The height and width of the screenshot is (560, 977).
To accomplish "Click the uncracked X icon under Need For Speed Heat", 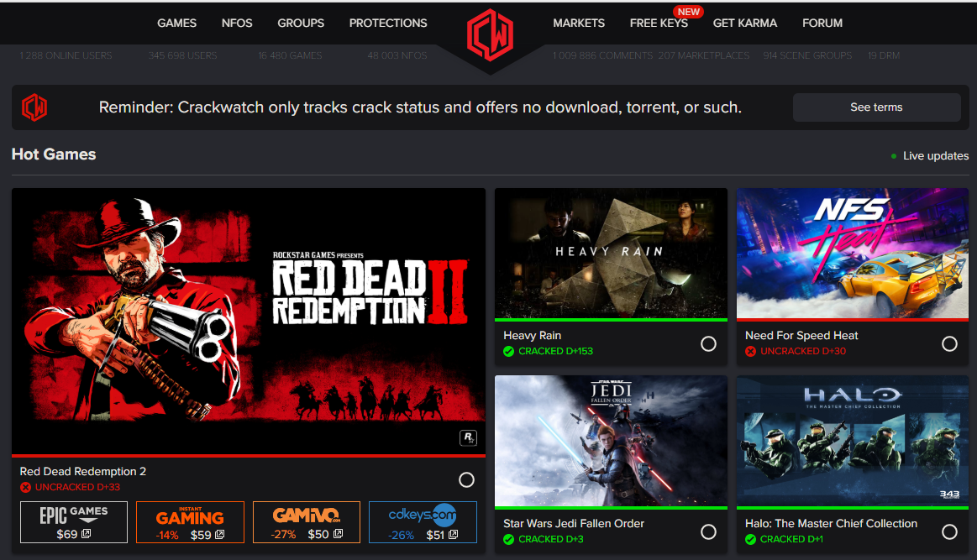I will point(750,351).
